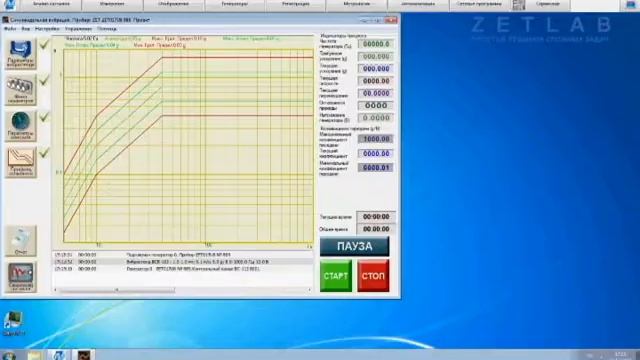Open the vibration stand parameters icon
640x360 pixels.
(20, 53)
